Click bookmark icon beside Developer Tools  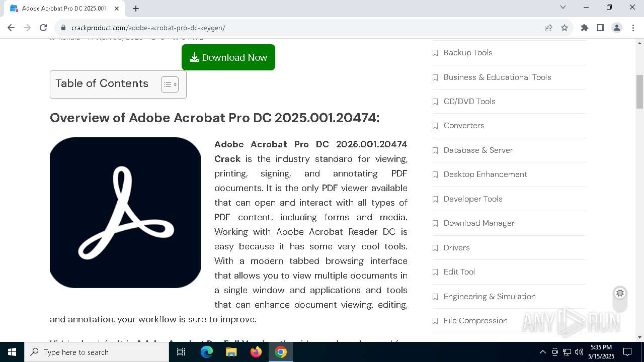(x=435, y=199)
